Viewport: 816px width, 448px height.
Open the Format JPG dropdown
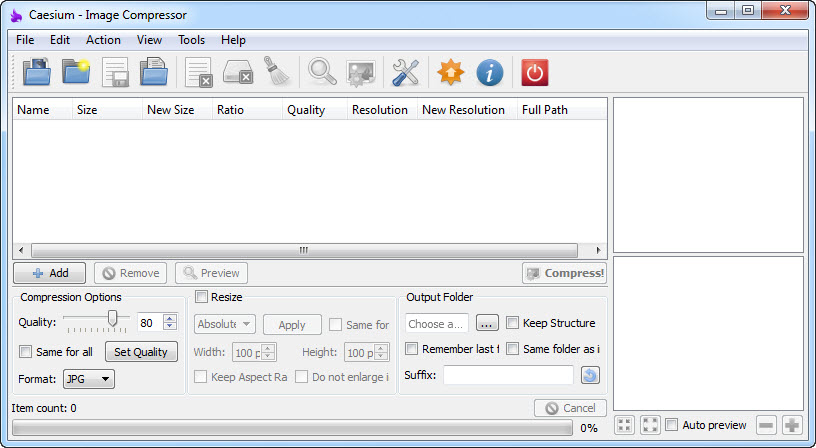pyautogui.click(x=89, y=379)
